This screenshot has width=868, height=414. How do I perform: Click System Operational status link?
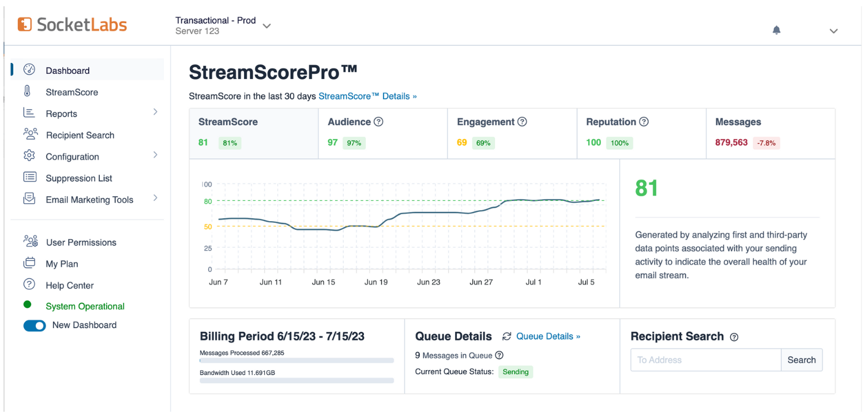click(x=85, y=307)
